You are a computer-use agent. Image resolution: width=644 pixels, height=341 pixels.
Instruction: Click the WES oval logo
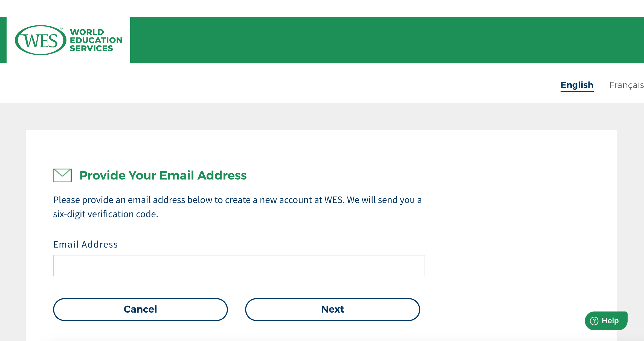[x=40, y=40]
